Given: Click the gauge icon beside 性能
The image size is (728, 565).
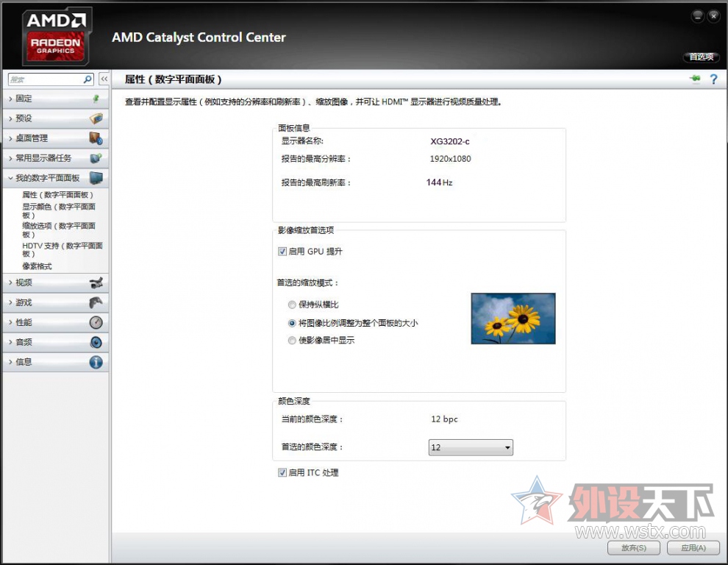Looking at the screenshot, I should pos(96,322).
